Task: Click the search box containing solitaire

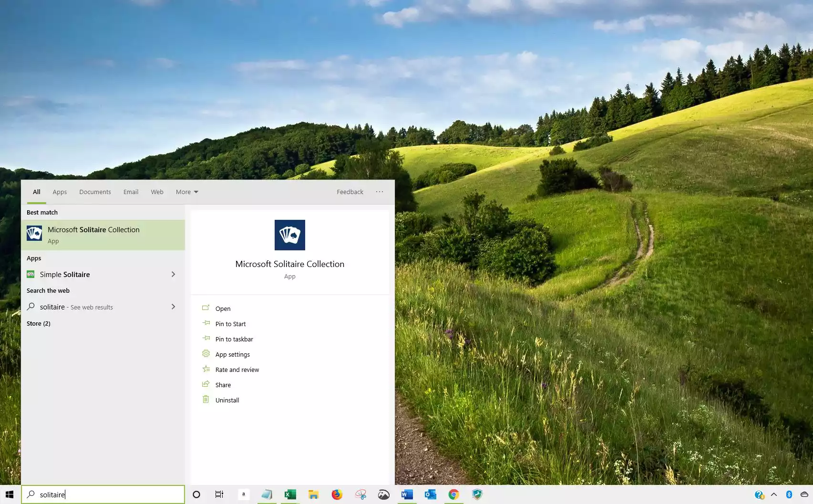Action: click(x=103, y=494)
